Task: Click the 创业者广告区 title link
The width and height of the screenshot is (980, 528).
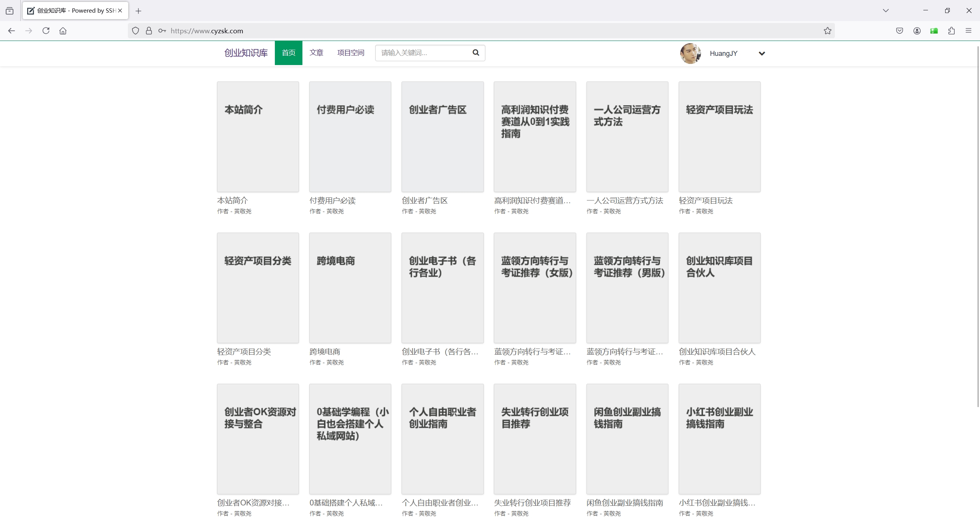Action: pos(425,200)
